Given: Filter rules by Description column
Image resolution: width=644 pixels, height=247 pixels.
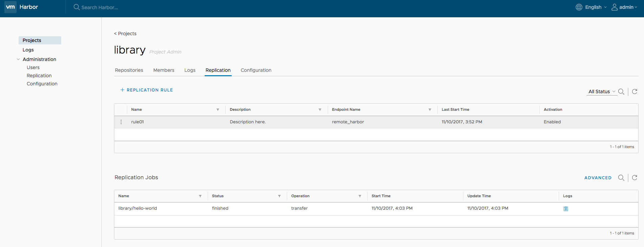Looking at the screenshot, I should click(x=320, y=110).
